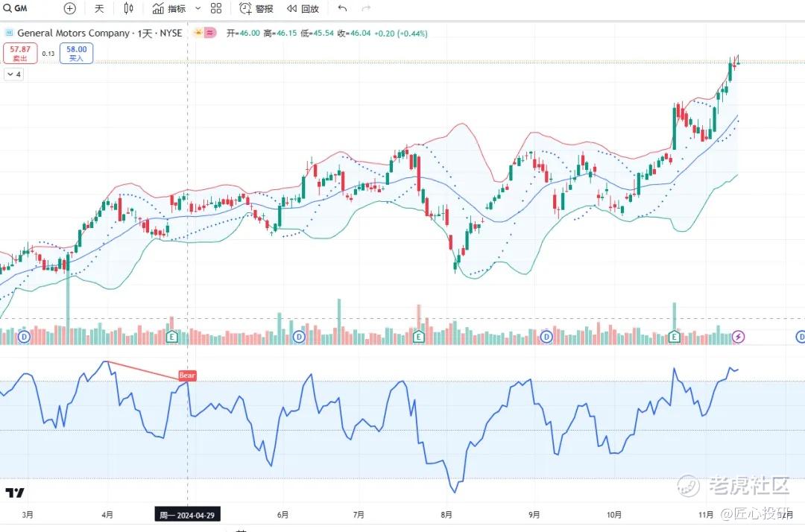Click the low price value 45.54
Image resolution: width=805 pixels, height=532 pixels.
tap(323, 34)
